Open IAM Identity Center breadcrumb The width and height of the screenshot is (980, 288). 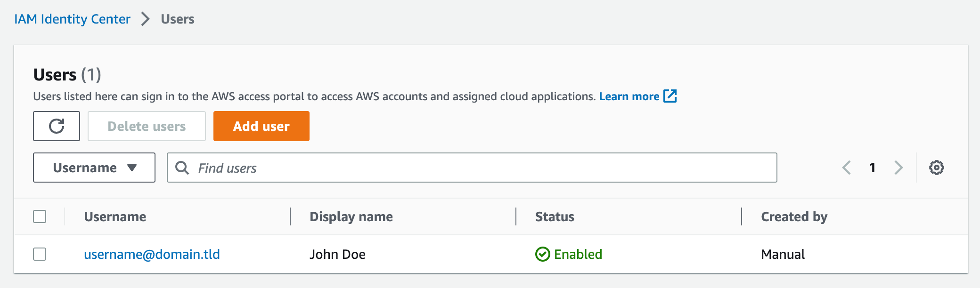point(72,19)
